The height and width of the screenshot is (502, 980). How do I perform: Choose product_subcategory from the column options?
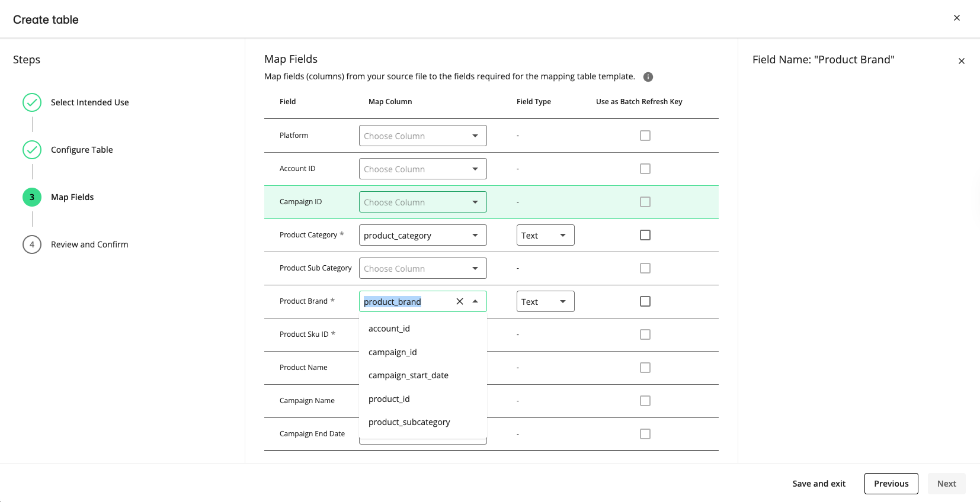pos(409,422)
